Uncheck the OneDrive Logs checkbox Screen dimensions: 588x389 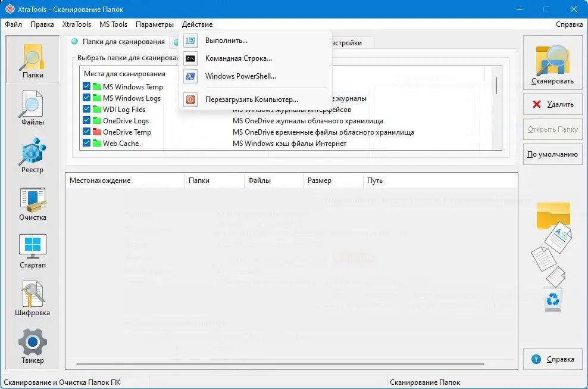click(x=87, y=120)
